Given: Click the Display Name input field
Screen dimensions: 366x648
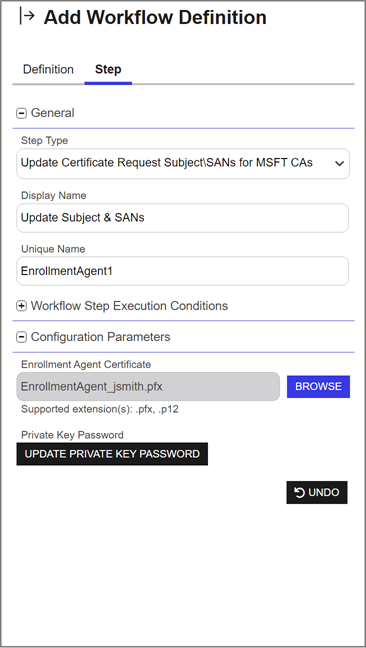Looking at the screenshot, I should [183, 218].
